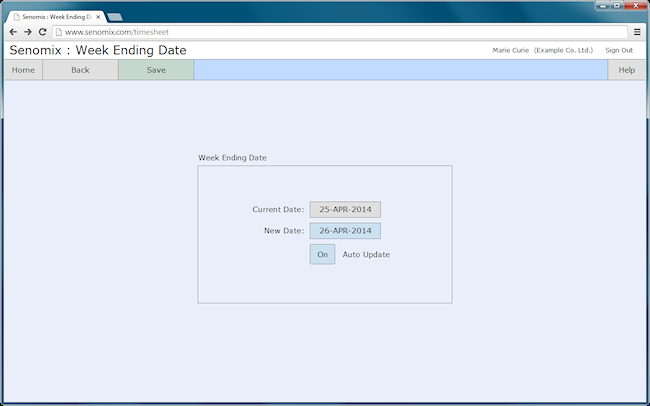Click the Current Date: label
Image resolution: width=650 pixels, height=406 pixels.
click(278, 209)
